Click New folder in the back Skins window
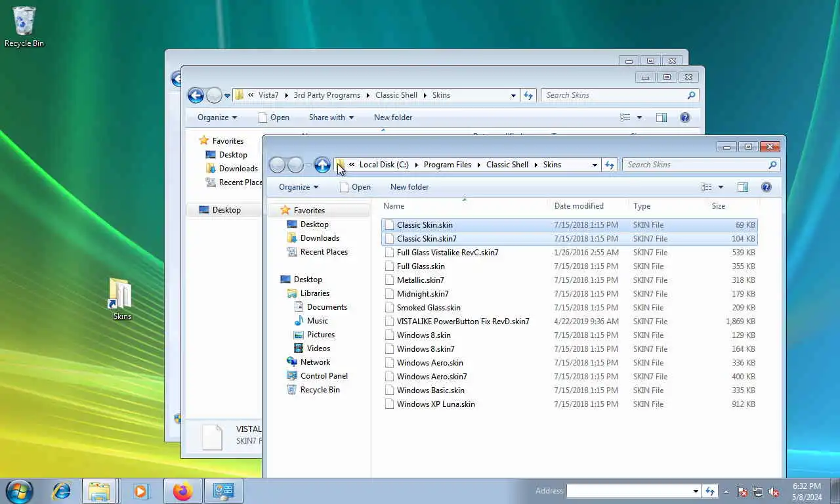Screen dimensions: 840x504 [393, 117]
